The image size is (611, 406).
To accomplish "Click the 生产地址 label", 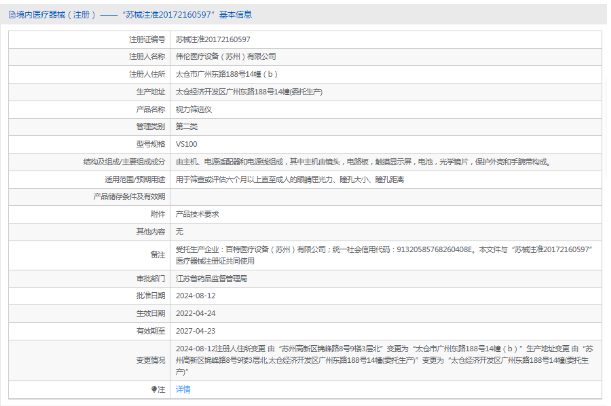I will tap(150, 92).
